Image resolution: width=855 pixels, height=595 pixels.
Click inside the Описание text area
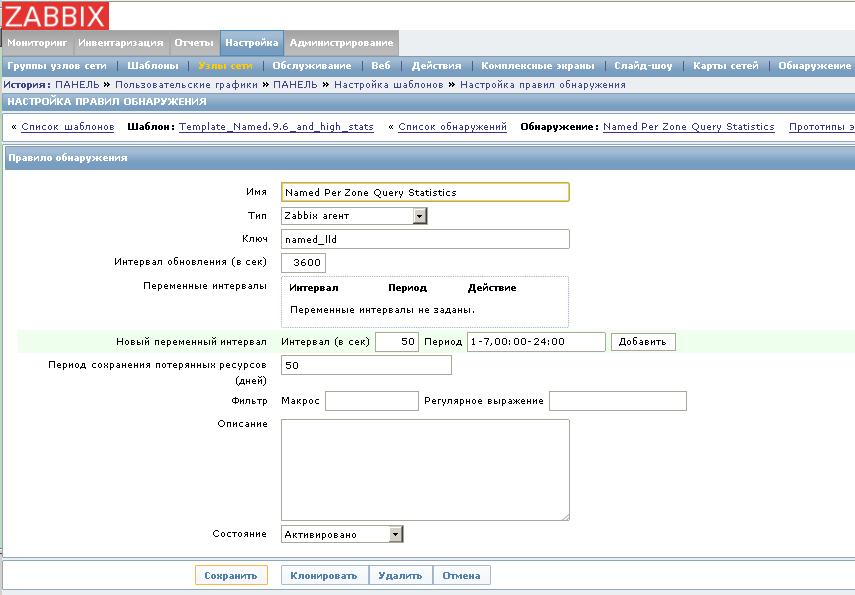click(x=425, y=469)
